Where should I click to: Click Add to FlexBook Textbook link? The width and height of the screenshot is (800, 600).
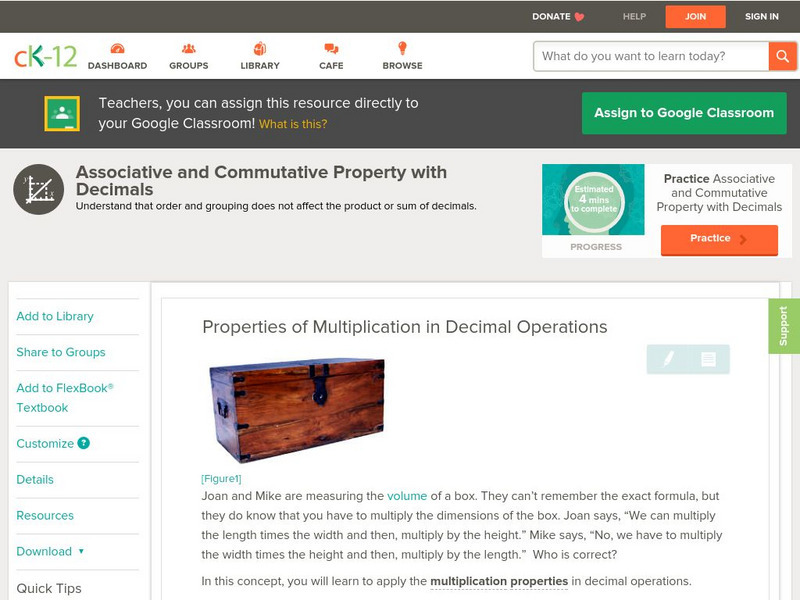click(65, 398)
